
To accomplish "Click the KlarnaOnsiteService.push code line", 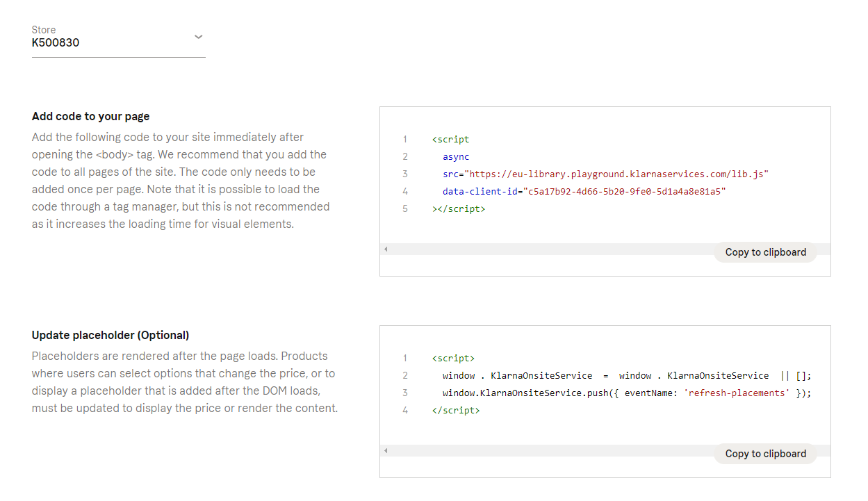I will click(x=626, y=393).
